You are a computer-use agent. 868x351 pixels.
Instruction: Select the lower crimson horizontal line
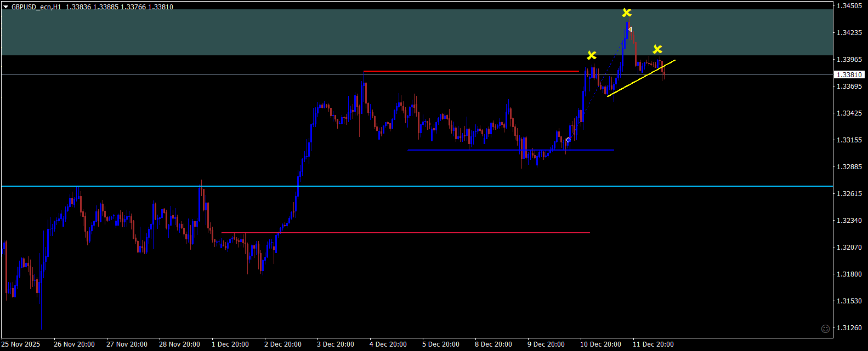coord(406,233)
